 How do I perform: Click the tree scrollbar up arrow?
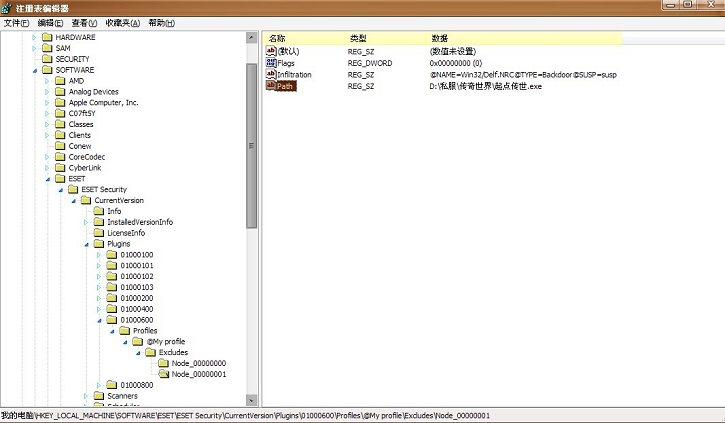[x=252, y=37]
